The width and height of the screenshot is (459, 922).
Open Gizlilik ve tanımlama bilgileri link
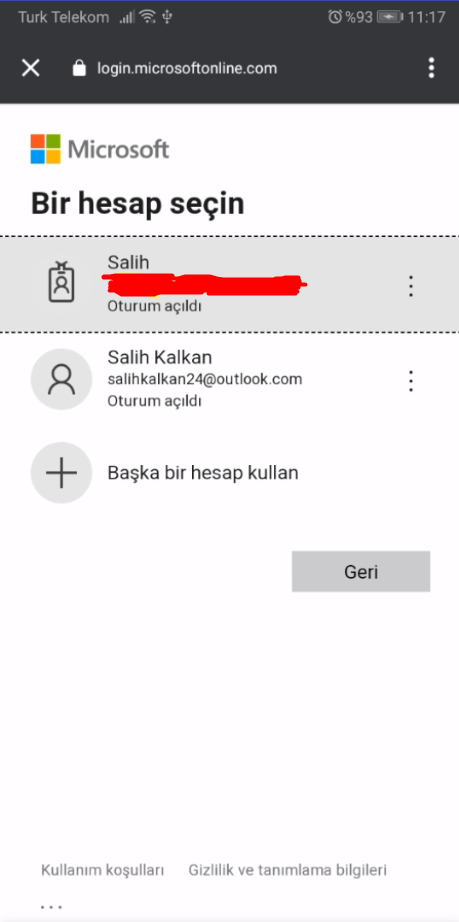point(287,870)
